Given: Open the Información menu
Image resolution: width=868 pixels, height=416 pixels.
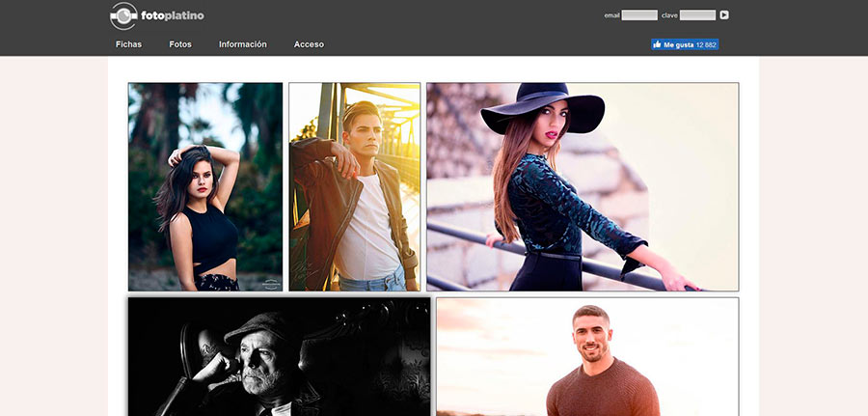Looking at the screenshot, I should coord(242,44).
